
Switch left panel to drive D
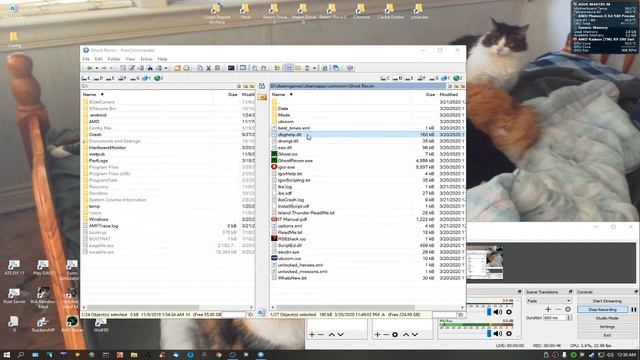(98, 78)
